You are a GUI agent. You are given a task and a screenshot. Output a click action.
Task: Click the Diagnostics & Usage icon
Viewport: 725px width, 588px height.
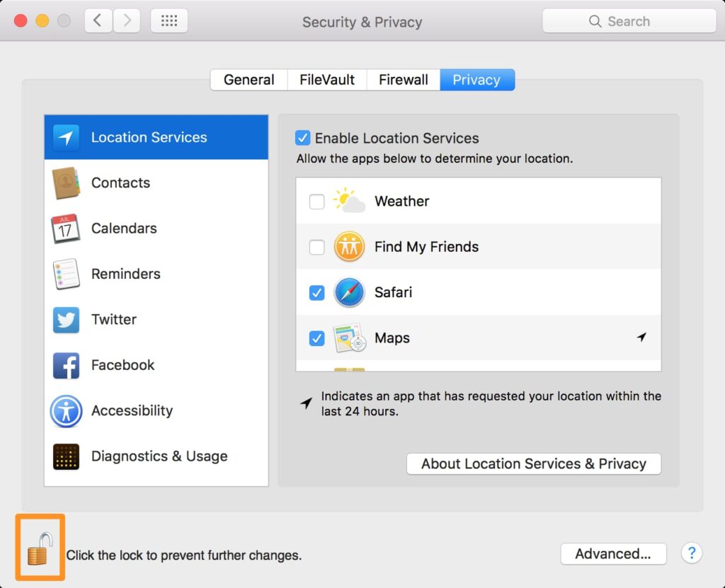[66, 456]
